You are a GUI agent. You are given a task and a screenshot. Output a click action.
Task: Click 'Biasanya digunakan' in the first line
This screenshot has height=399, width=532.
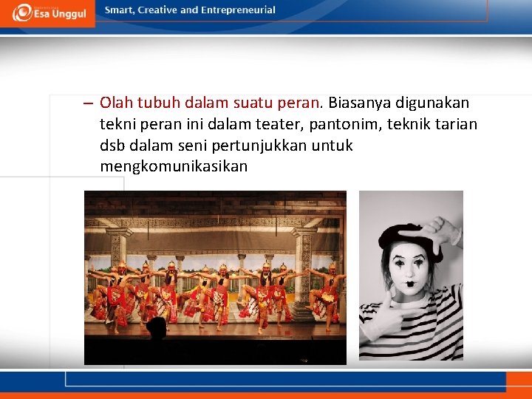(x=399, y=103)
